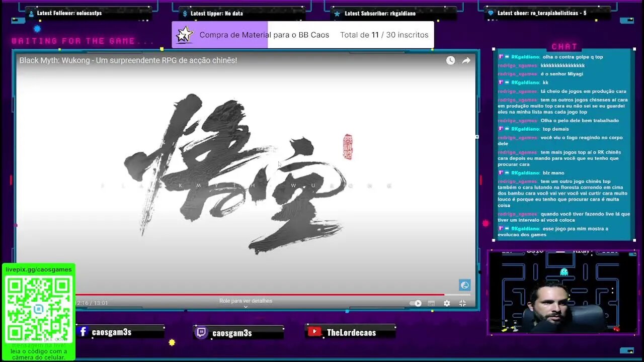The height and width of the screenshot is (362, 644).
Task: Click the 'Waiting for the game...' text
Action: (x=83, y=41)
